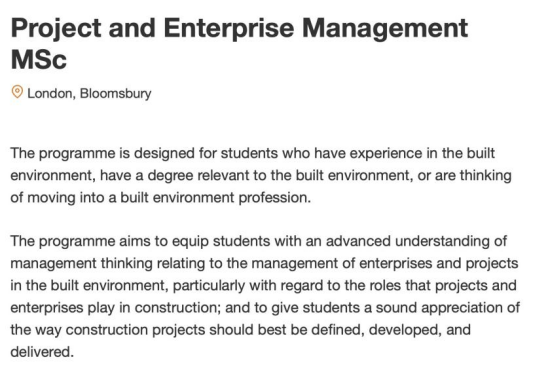Click the London, Bloomsbury location text
Image resolution: width=548 pixels, height=376 pixels.
(89, 93)
